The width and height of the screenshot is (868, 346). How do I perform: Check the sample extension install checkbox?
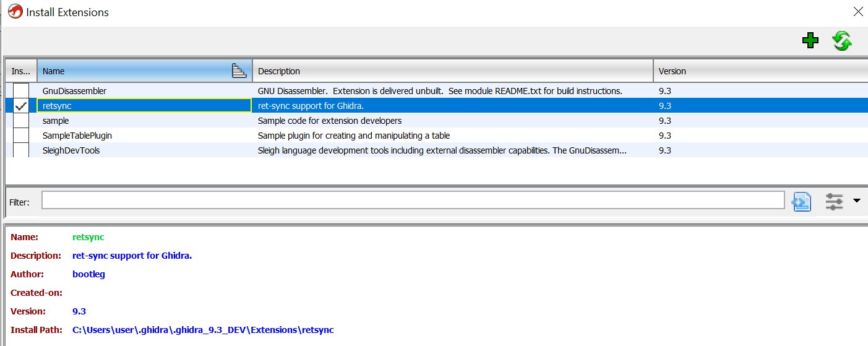pos(21,121)
